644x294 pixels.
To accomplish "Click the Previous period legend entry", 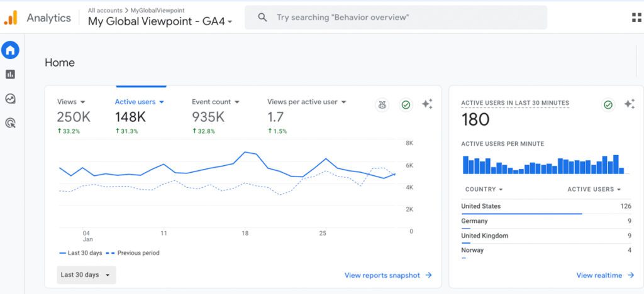I will tap(133, 253).
